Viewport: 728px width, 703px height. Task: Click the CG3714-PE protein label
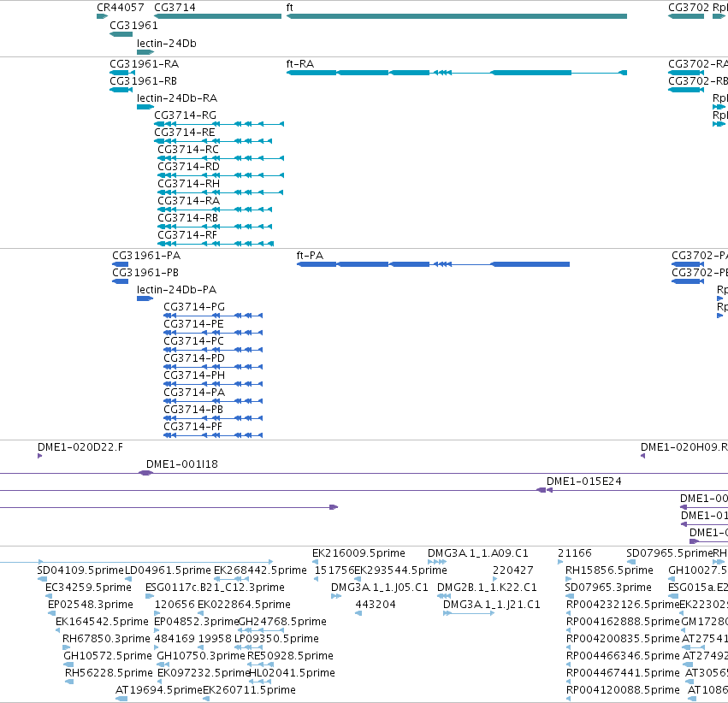(193, 324)
